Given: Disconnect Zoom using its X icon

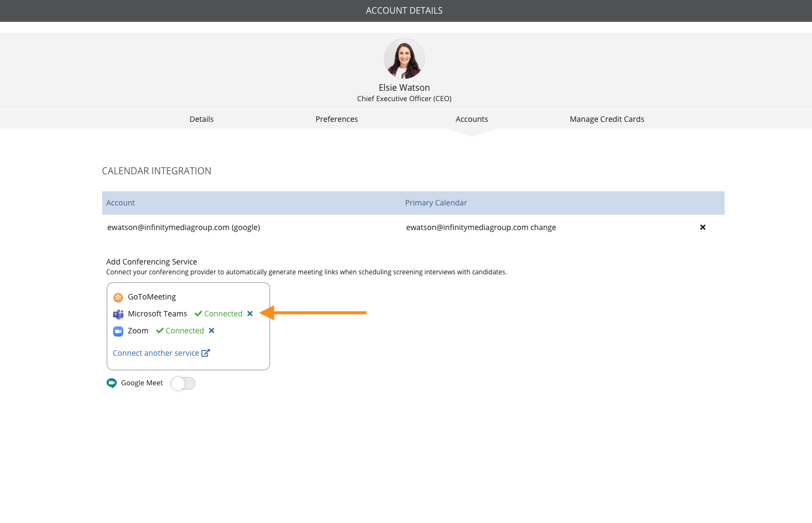Looking at the screenshot, I should 211,331.
